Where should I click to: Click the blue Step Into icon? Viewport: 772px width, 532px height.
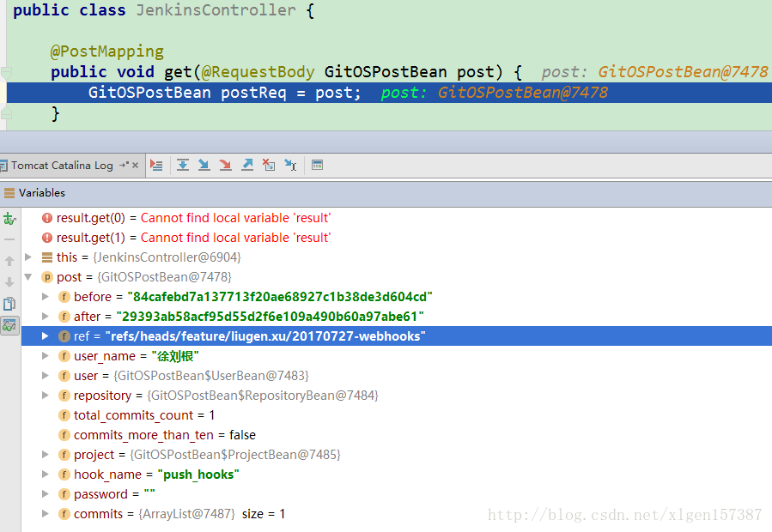point(204,165)
